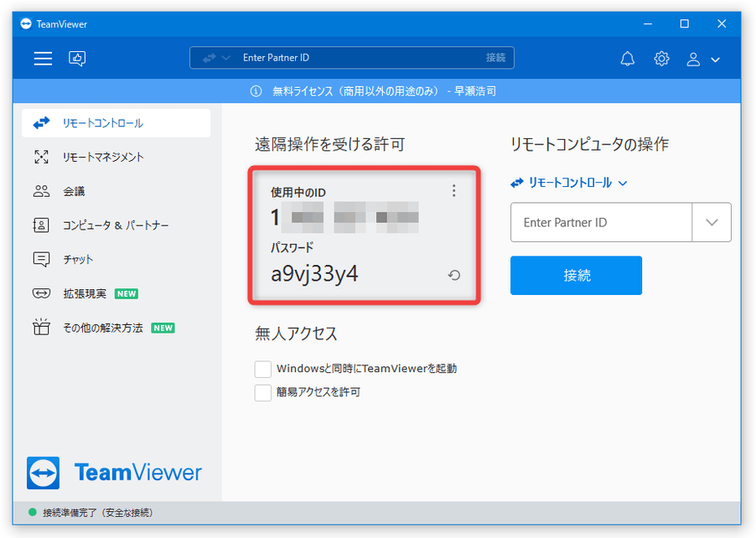Minimize the TeamViewer window
Viewport: 756px width, 538px height.
648,23
